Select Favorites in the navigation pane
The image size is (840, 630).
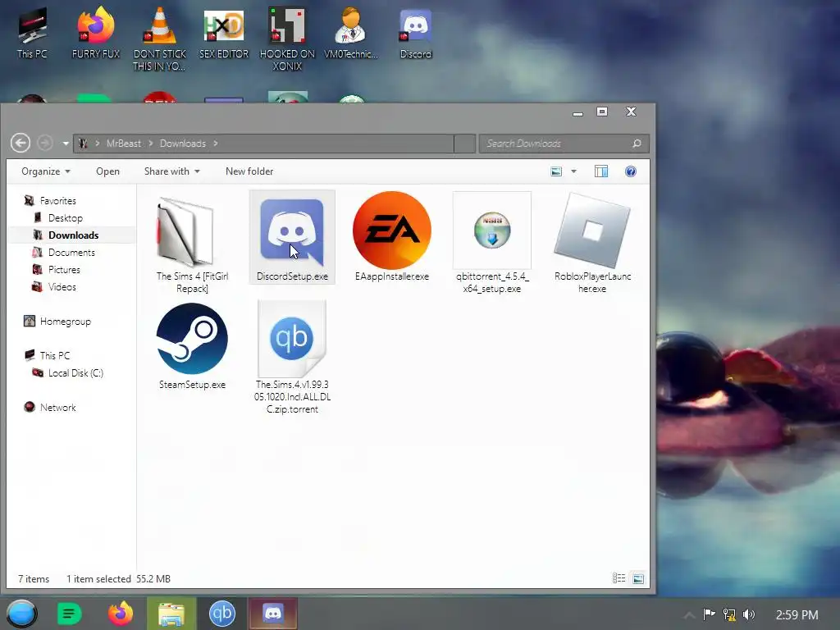[x=58, y=201]
